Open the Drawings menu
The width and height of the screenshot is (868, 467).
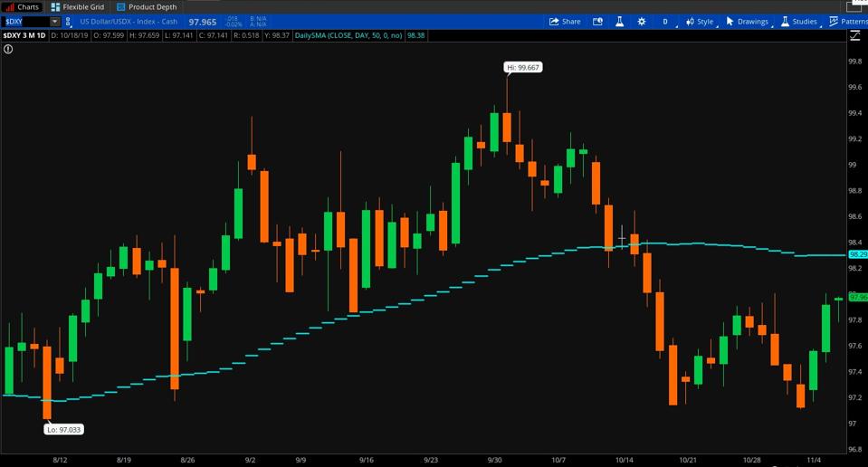click(x=748, y=22)
